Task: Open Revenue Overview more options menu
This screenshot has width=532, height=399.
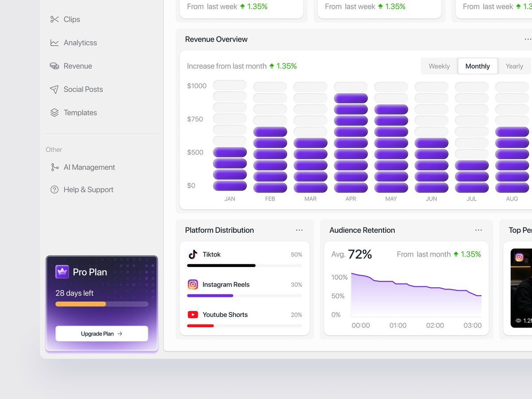Action: [528, 39]
